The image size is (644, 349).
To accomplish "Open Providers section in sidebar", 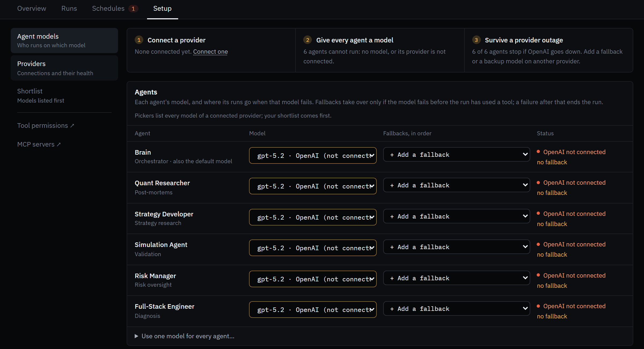I will coord(64,68).
